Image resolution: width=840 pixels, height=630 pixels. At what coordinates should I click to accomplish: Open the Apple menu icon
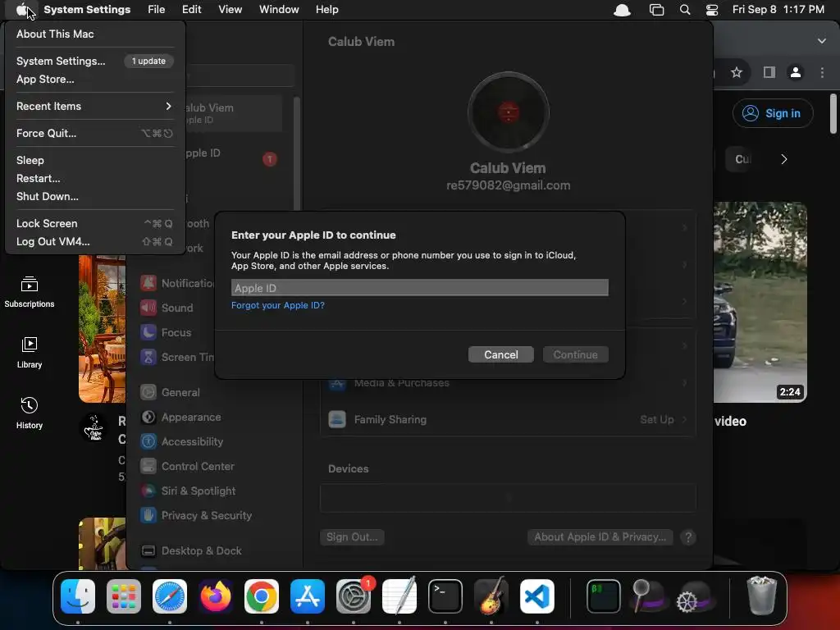(22, 10)
